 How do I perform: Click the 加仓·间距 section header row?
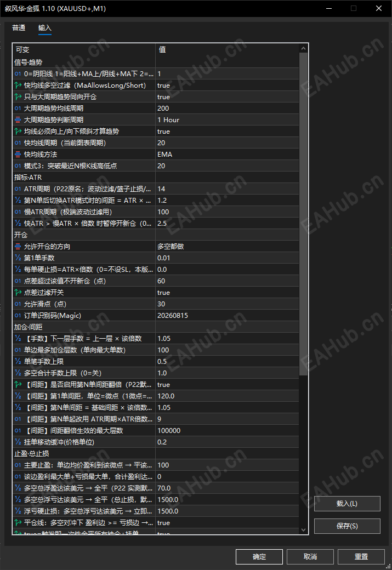click(x=156, y=327)
